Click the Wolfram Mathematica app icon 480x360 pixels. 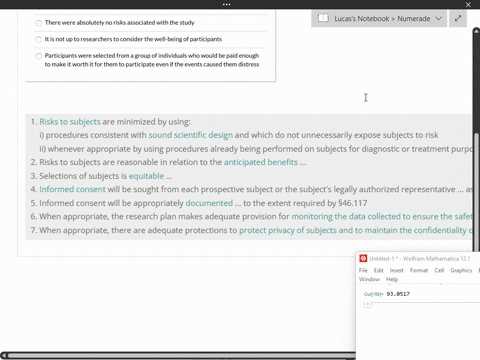point(363,258)
